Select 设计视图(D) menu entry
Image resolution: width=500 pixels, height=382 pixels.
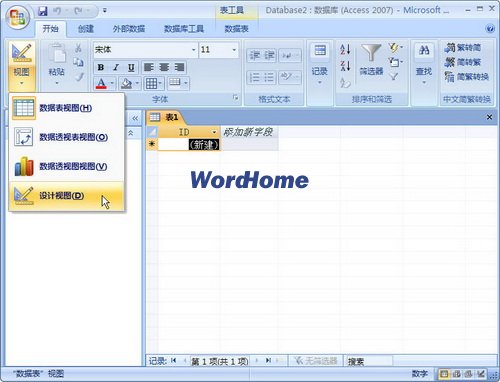point(67,196)
